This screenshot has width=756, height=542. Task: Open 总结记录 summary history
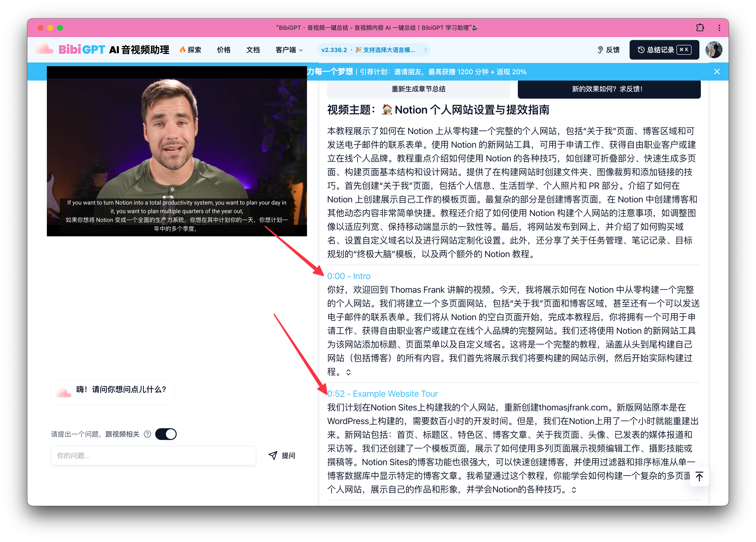pos(664,50)
